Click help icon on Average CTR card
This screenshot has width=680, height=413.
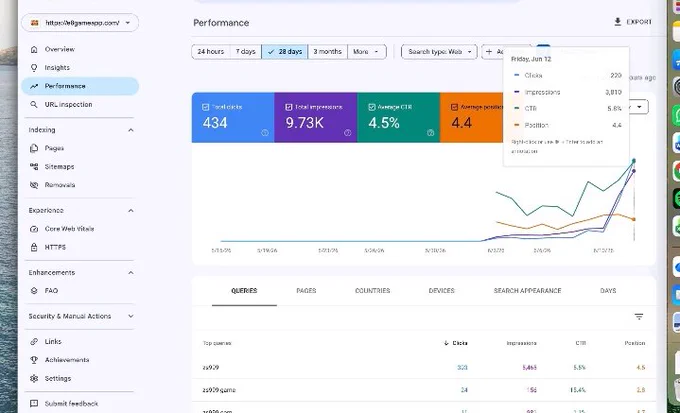point(430,133)
